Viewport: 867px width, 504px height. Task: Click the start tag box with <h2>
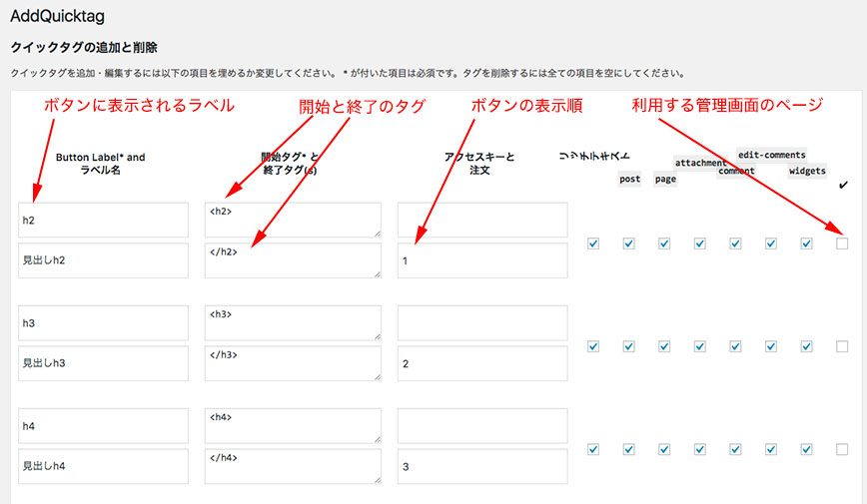293,220
